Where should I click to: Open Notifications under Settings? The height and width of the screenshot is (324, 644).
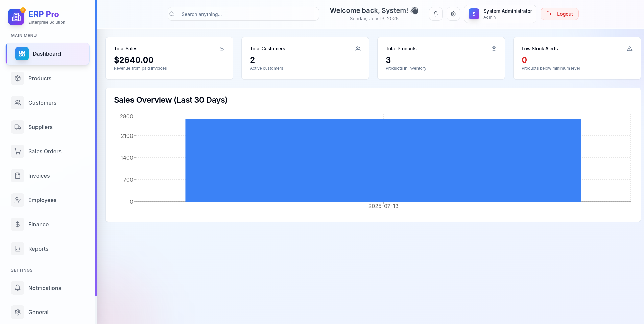pyautogui.click(x=45, y=288)
